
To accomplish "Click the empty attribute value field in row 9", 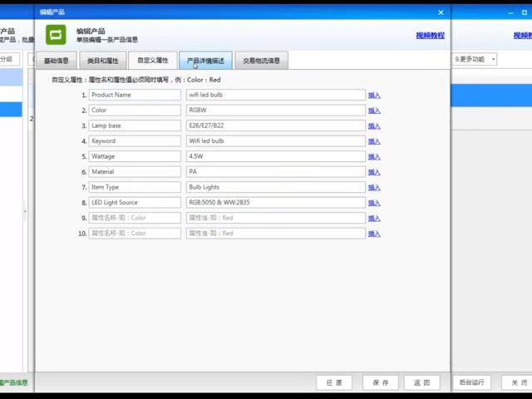I will click(x=275, y=218).
